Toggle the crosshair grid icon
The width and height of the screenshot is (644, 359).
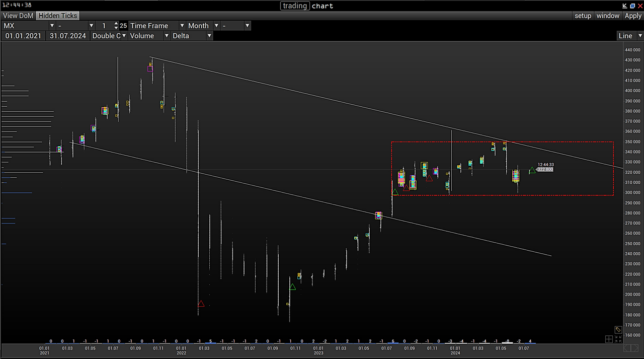[609, 339]
